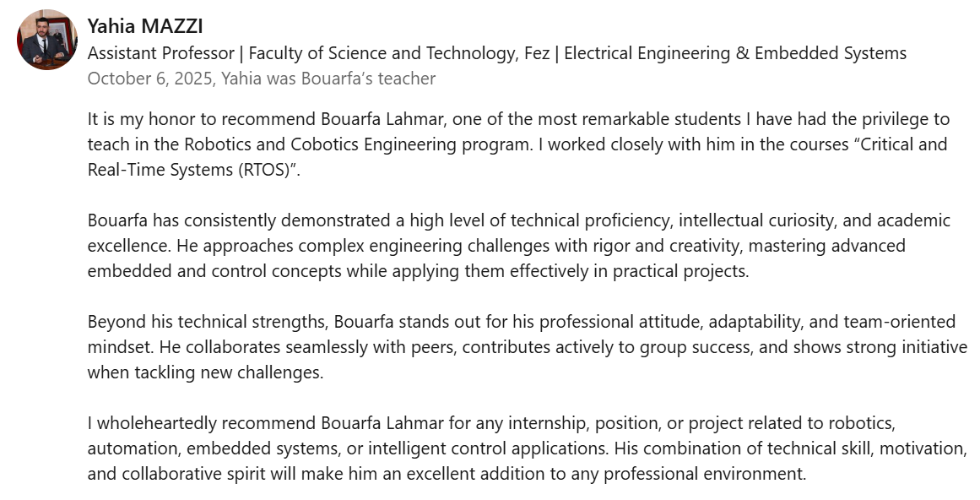Click the October 6, 2025 date line
980x500 pixels.
(x=261, y=79)
